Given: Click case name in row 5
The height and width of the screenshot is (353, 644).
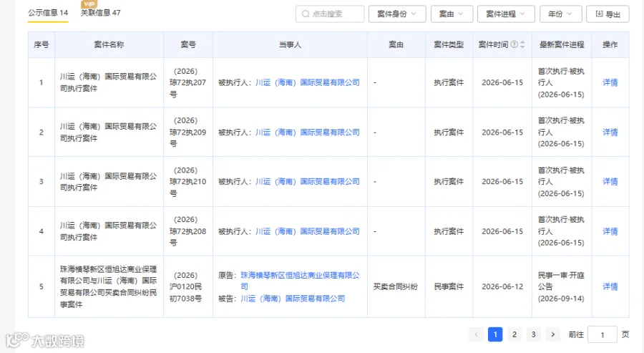Looking at the screenshot, I should pyautogui.click(x=109, y=286).
